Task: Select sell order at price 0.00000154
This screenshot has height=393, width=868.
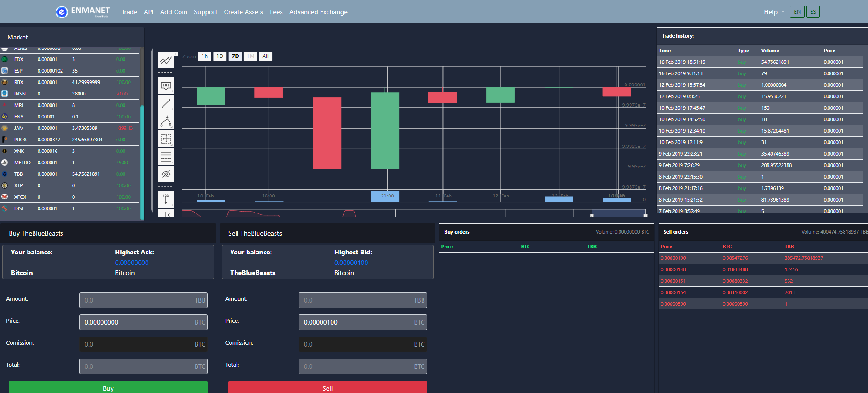Action: [763, 292]
